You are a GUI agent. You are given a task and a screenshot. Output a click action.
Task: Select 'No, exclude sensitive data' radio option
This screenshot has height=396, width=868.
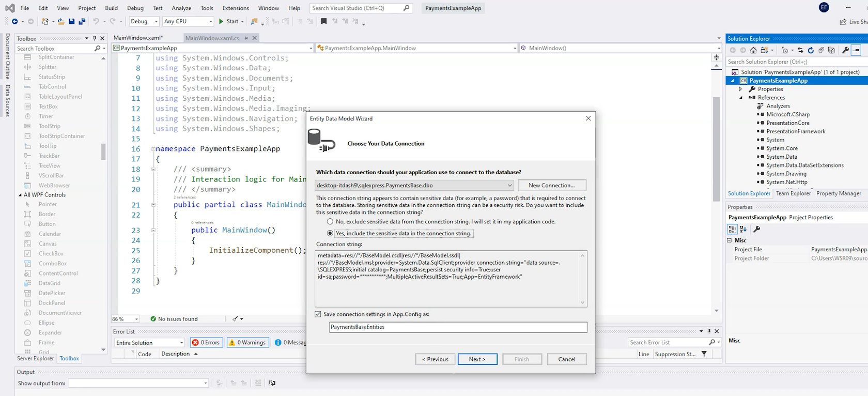(x=330, y=221)
